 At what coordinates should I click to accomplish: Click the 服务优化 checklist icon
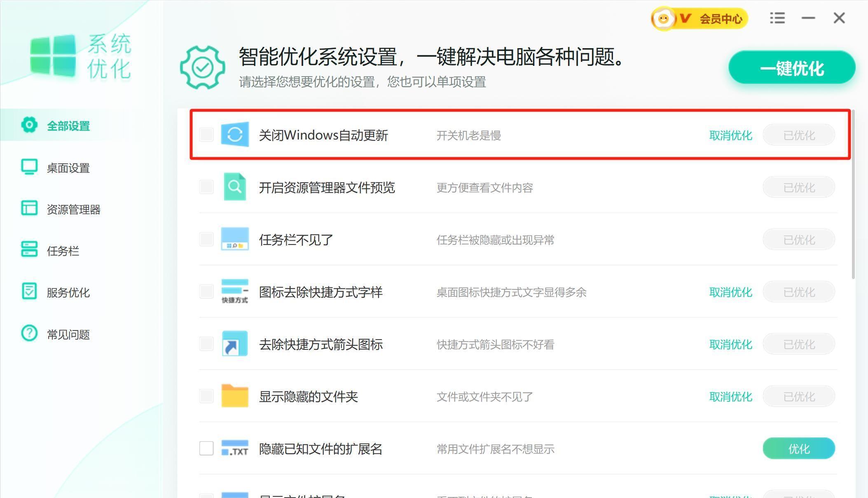[x=29, y=291]
